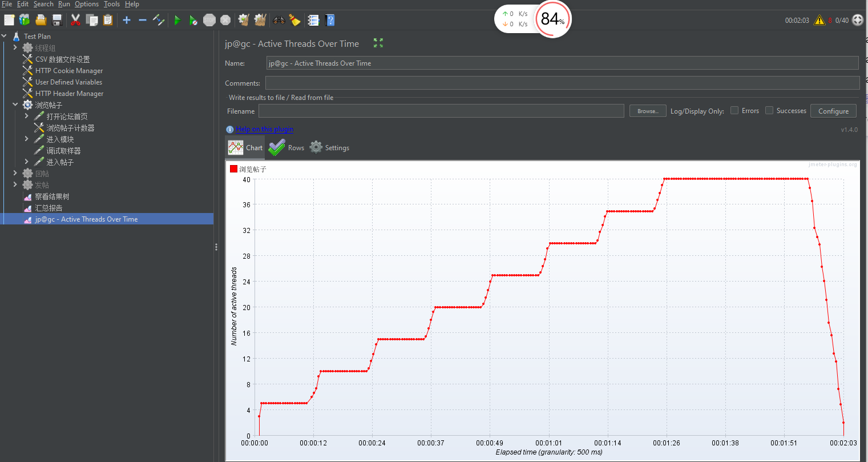Viewport: 868px width, 462px height.
Task: Open the Run menu
Action: [64, 4]
